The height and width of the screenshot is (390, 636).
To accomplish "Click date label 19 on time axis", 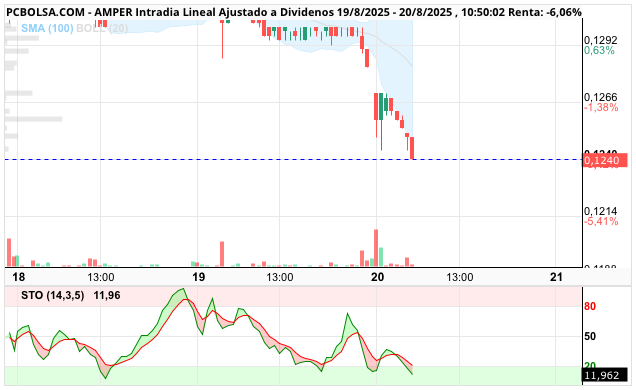I will [x=198, y=277].
